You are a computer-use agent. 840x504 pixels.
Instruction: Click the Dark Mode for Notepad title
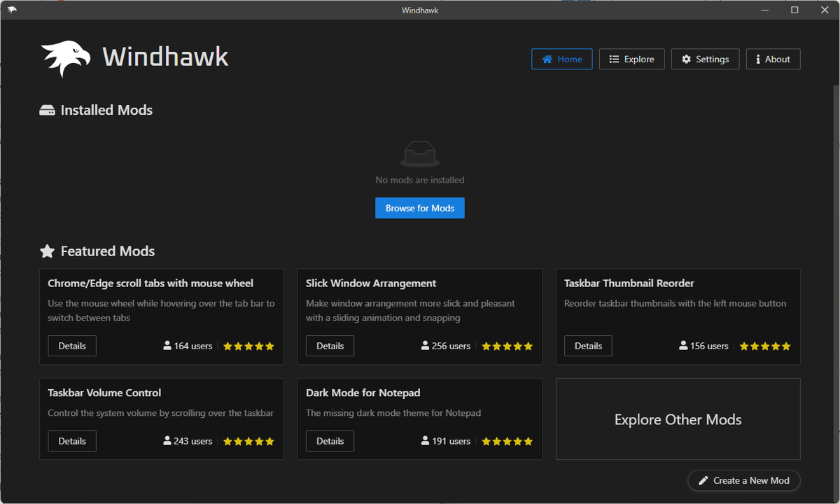point(363,393)
